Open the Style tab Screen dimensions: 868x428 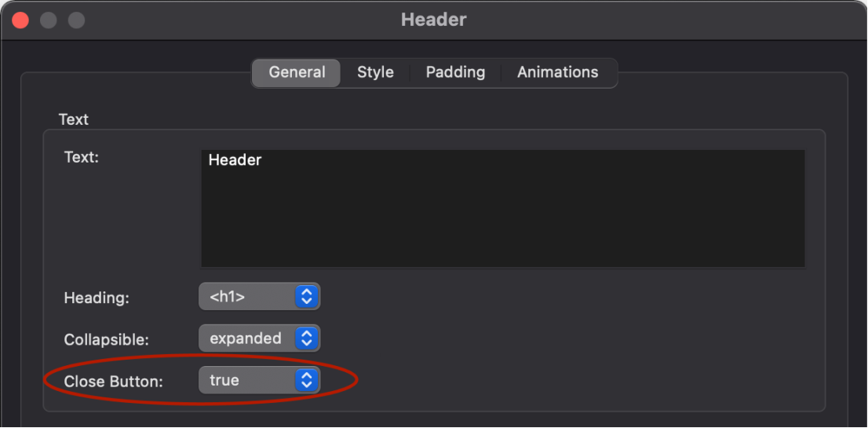pos(375,73)
